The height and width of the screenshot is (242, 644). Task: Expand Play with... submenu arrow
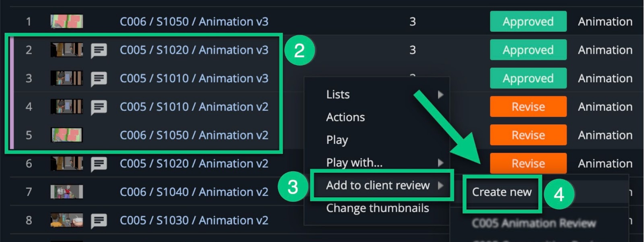coord(441,163)
